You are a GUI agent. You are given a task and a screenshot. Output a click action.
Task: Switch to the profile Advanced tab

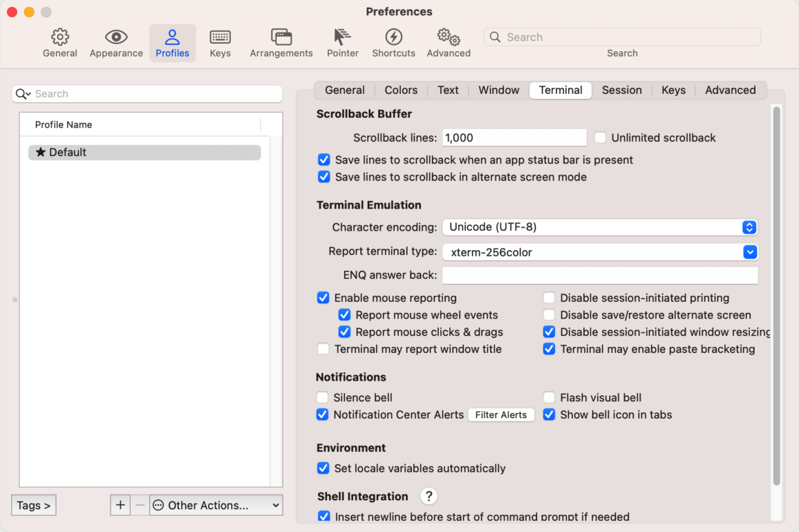[x=730, y=91]
